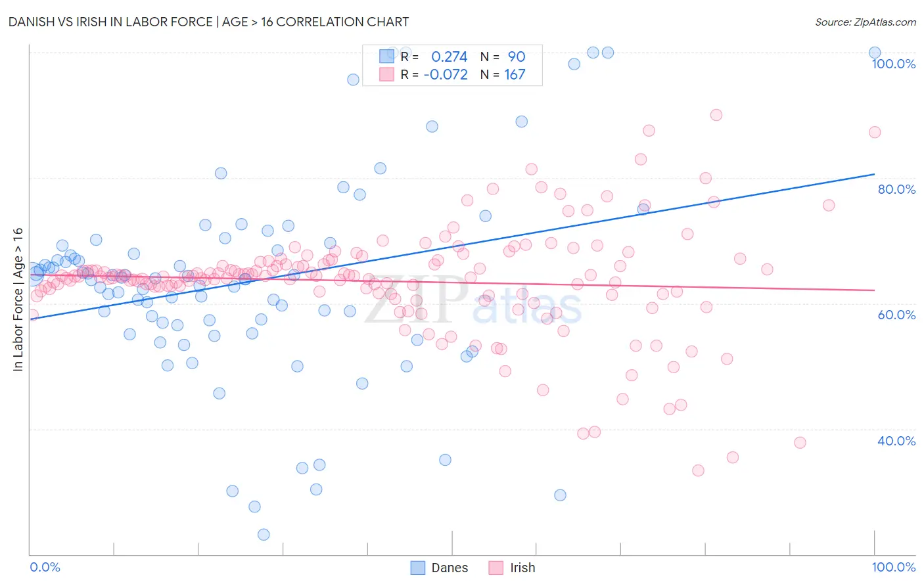Click the chart title text

click(208, 22)
